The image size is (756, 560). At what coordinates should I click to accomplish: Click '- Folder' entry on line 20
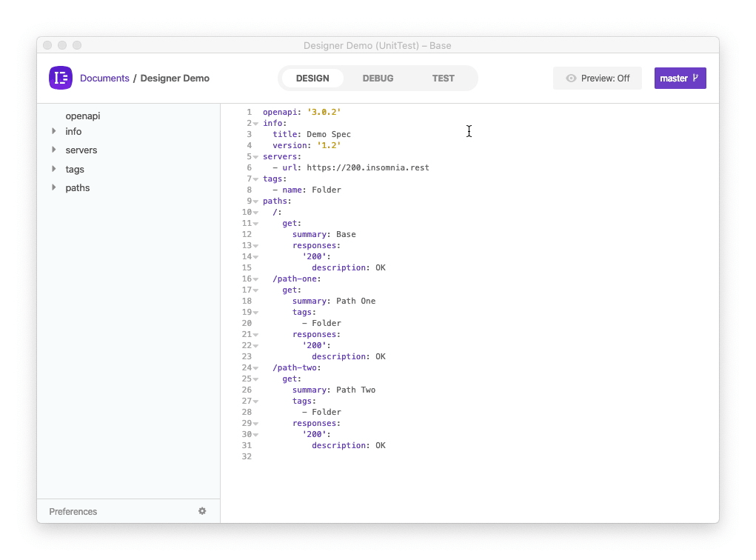[321, 323]
